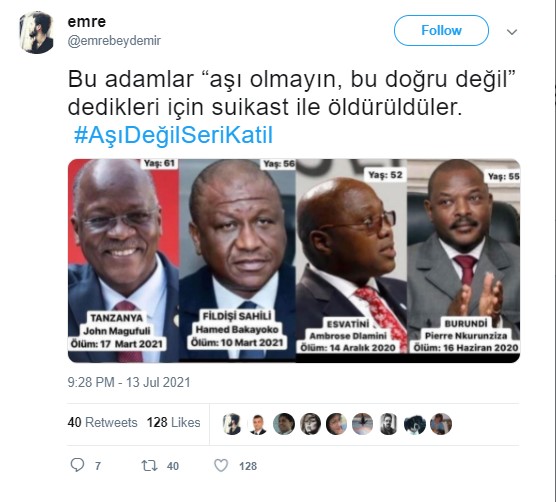The image size is (556, 502).
Task: View the 40 Retweets list
Action: point(102,422)
